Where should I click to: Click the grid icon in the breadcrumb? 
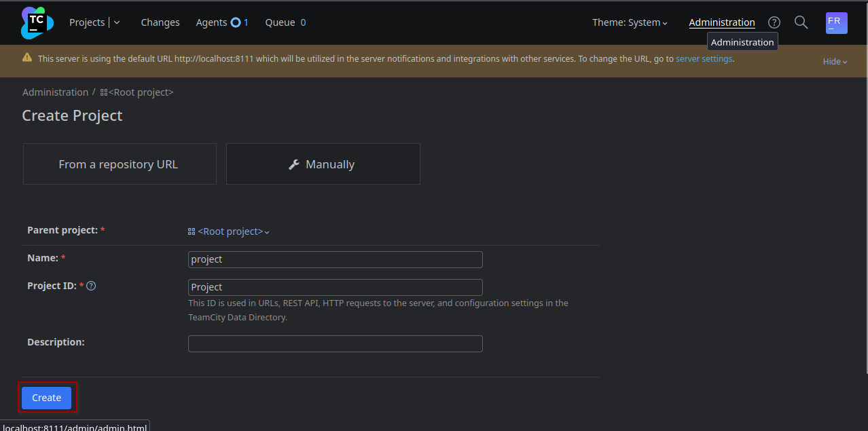[x=103, y=92]
